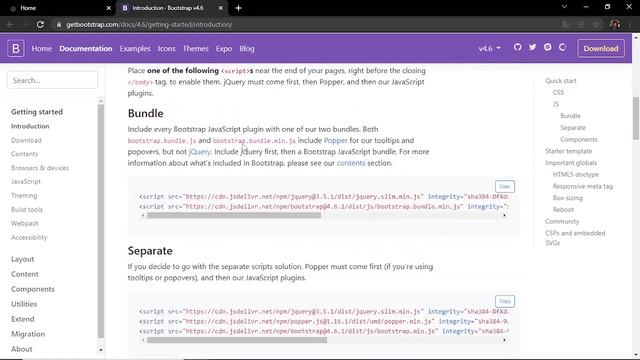Open Themes in navbar
The width and height of the screenshot is (640, 360).
coord(196,49)
